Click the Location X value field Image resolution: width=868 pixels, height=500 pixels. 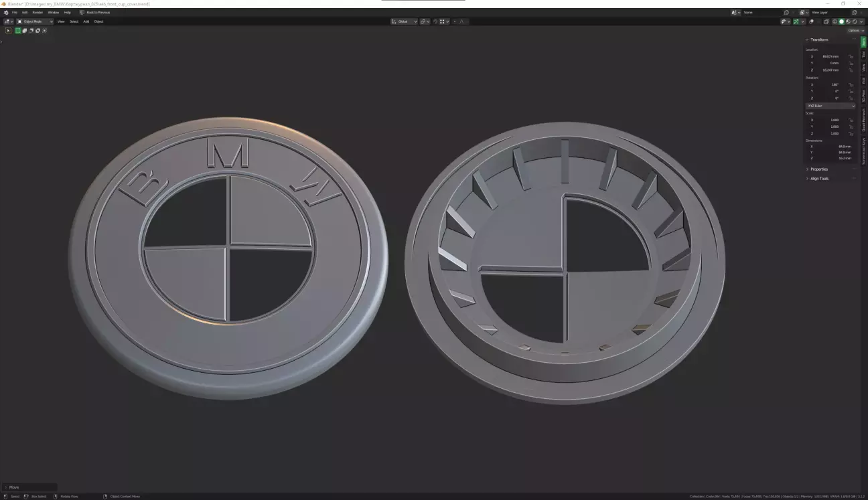(x=826, y=56)
